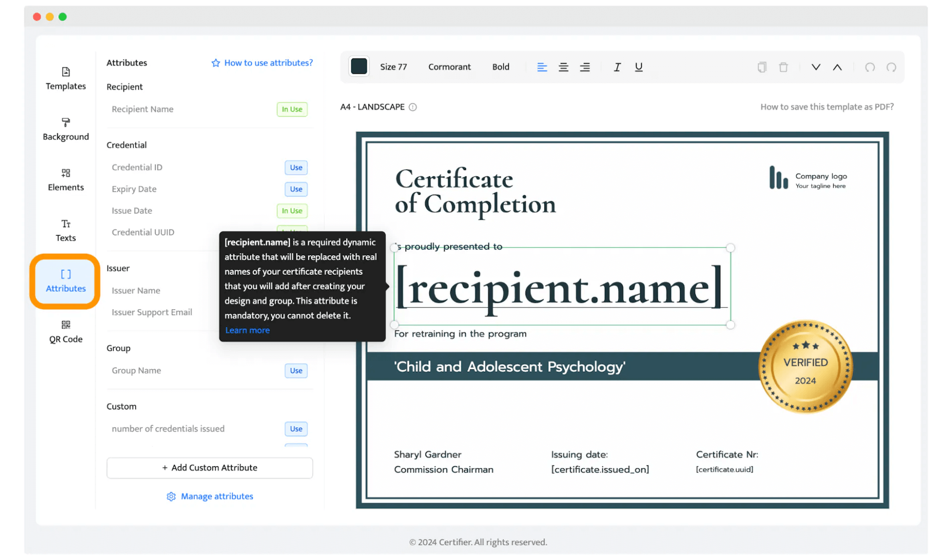Open the Cormorant font family dropdown
This screenshot has height=560, width=952.
(x=449, y=67)
